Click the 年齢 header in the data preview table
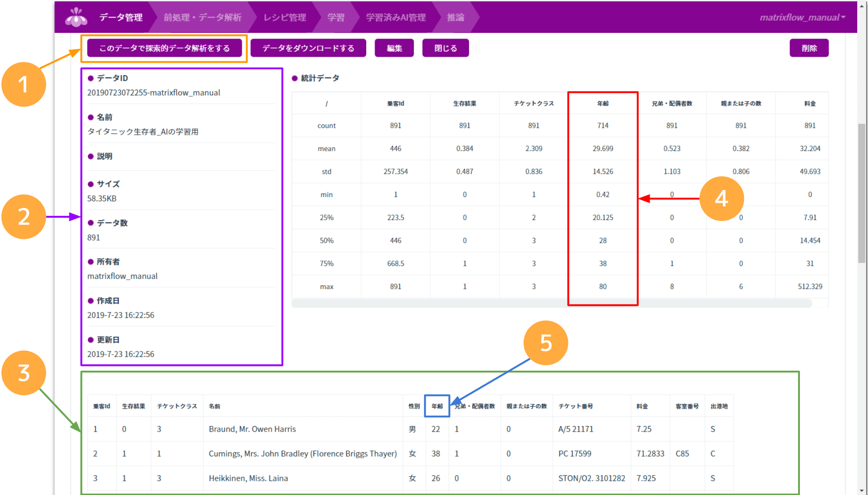This screenshot has height=495, width=868. coord(437,406)
